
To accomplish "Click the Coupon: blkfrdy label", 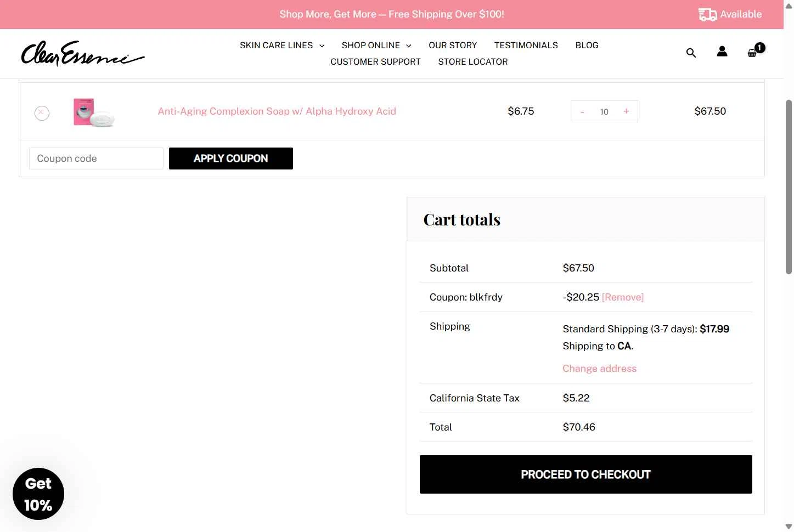I will (466, 297).
